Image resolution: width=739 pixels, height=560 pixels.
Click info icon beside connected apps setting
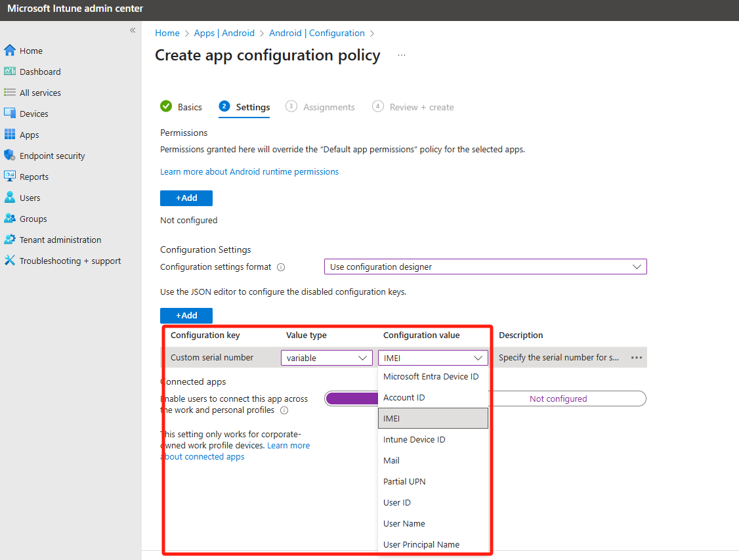(284, 410)
